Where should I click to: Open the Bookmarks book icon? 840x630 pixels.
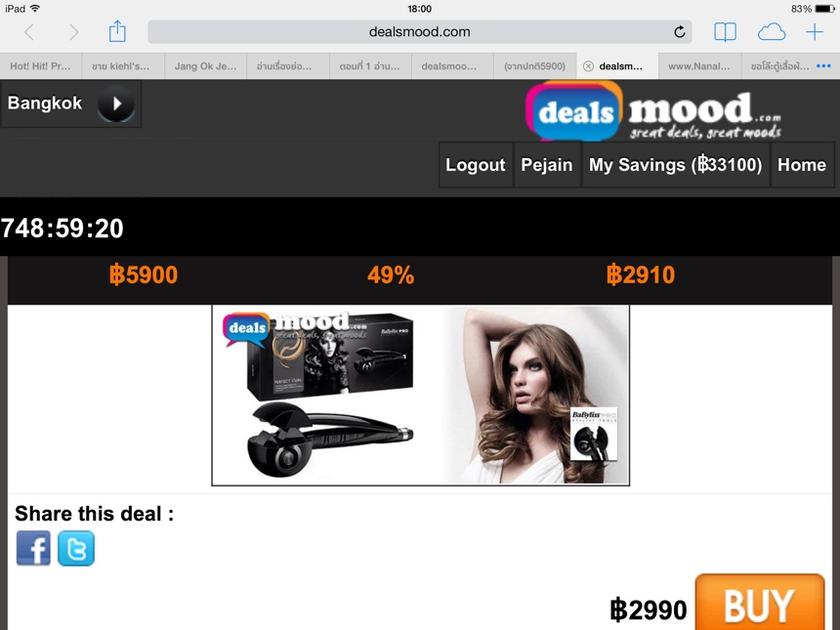[726, 32]
